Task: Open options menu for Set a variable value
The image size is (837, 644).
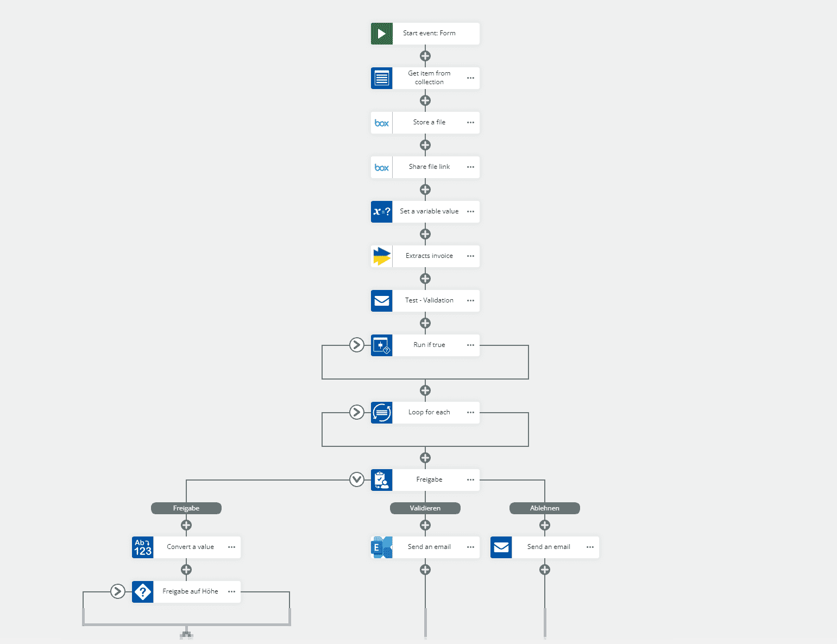Action: 470,212
